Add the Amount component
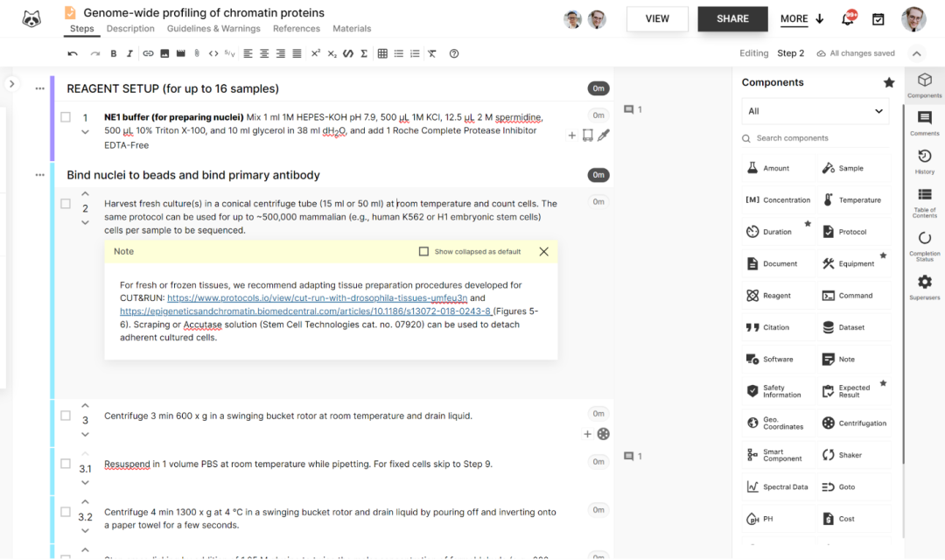The height and width of the screenshot is (560, 945). (778, 168)
